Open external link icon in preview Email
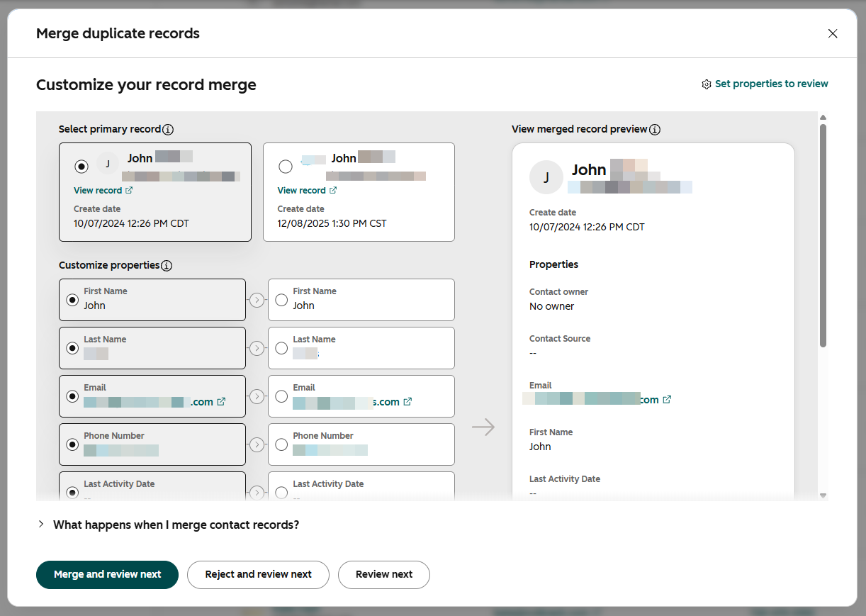 [667, 399]
